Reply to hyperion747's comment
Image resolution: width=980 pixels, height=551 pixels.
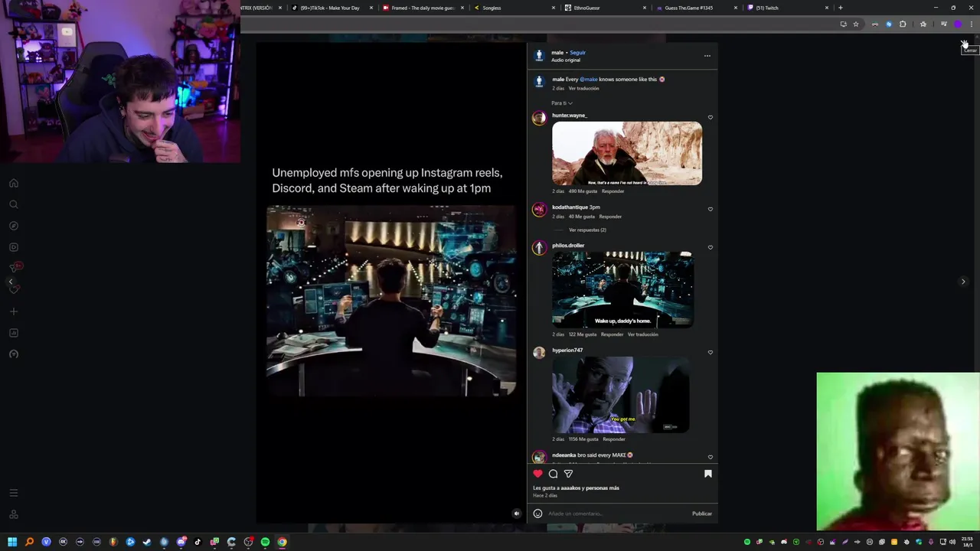pyautogui.click(x=614, y=439)
